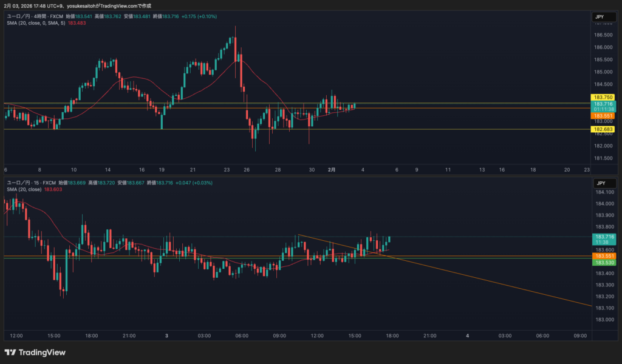Select the green 183.716 price label on upper chart

604,104
